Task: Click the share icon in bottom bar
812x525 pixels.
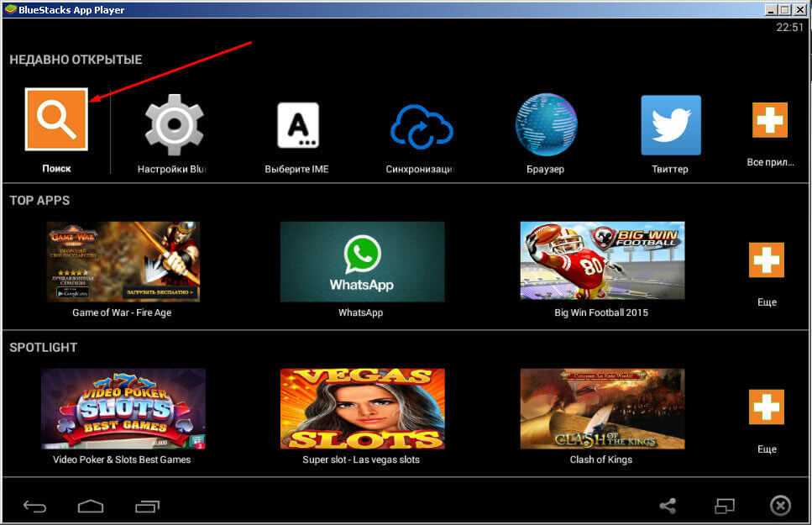Action: (x=668, y=506)
